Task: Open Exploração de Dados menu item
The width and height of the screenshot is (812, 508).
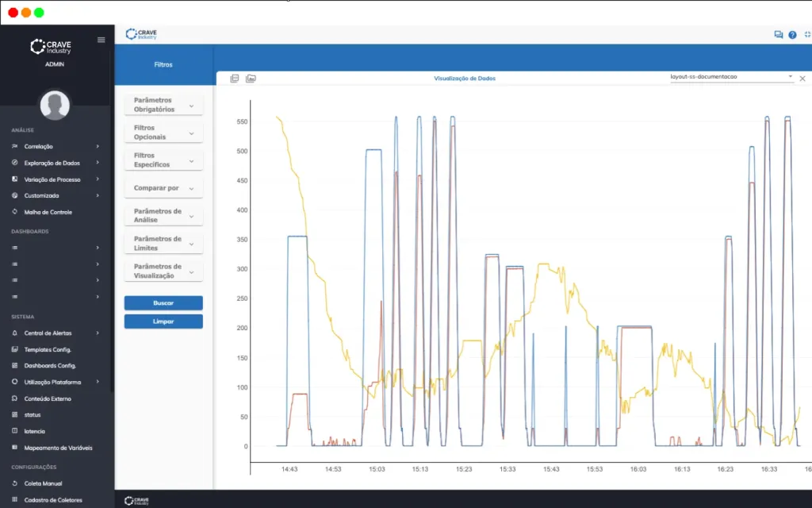Action: tap(52, 163)
